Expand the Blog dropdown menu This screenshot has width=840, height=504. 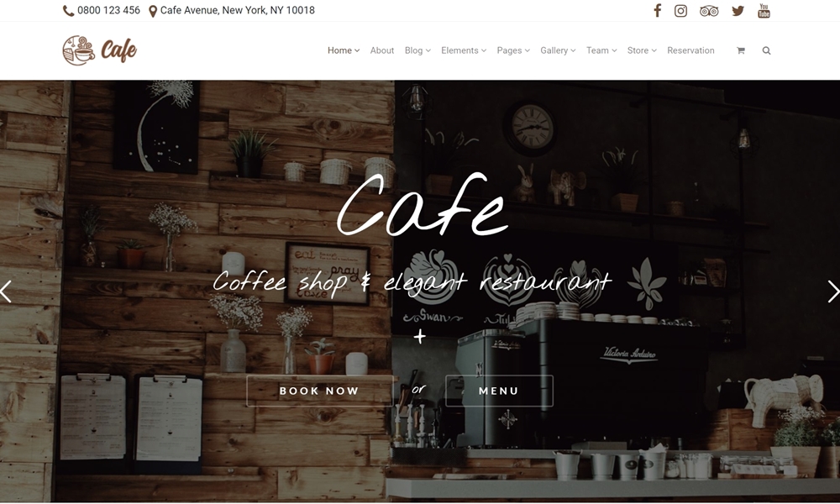(x=417, y=50)
